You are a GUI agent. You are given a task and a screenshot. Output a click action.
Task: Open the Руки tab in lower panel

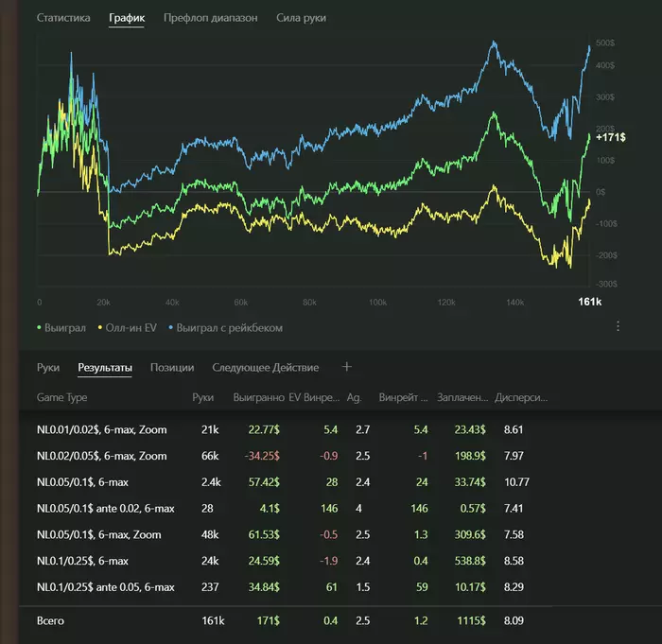click(x=48, y=368)
